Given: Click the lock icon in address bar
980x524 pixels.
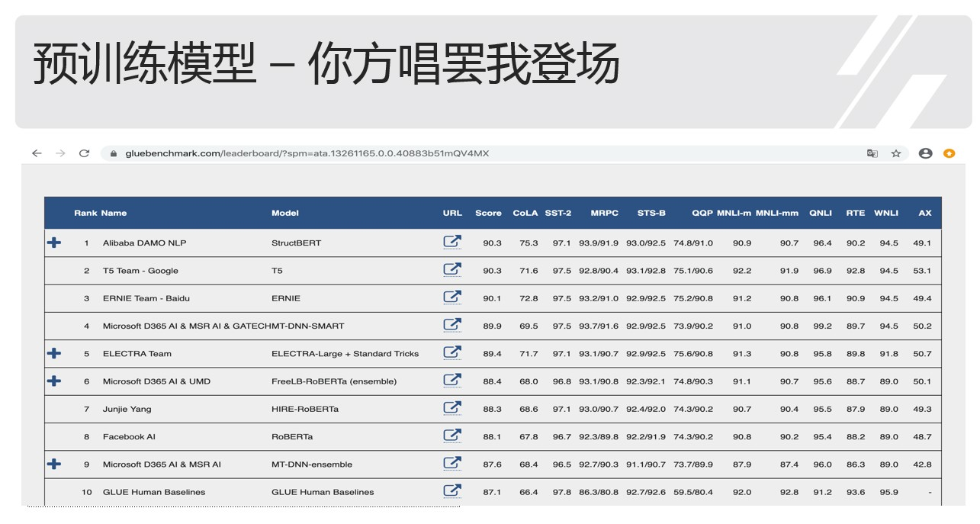Looking at the screenshot, I should 114,153.
